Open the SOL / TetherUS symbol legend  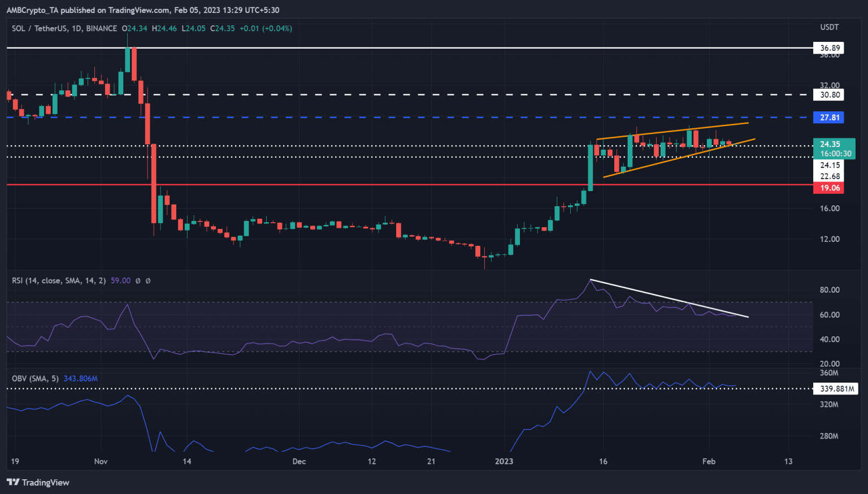64,28
